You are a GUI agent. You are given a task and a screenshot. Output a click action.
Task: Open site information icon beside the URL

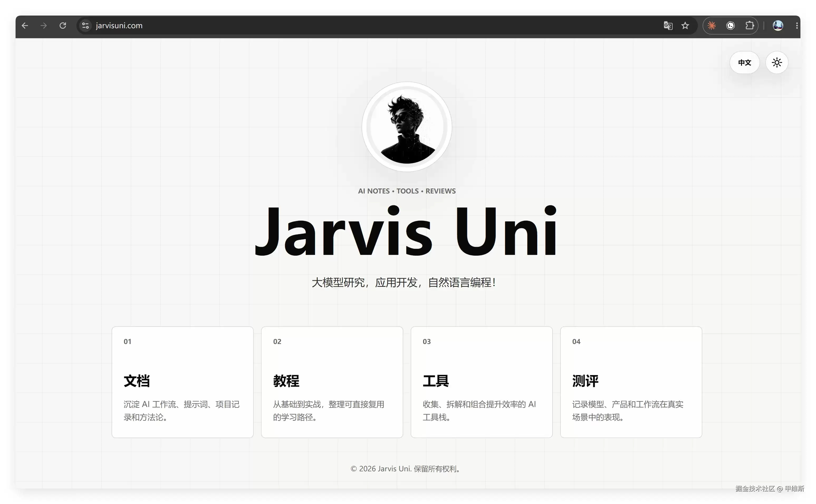85,26
